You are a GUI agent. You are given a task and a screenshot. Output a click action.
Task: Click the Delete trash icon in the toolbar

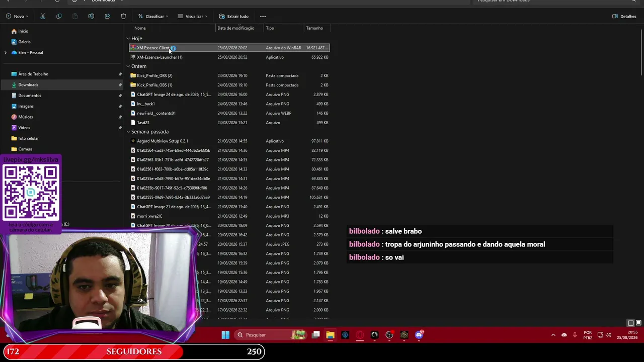123,16
